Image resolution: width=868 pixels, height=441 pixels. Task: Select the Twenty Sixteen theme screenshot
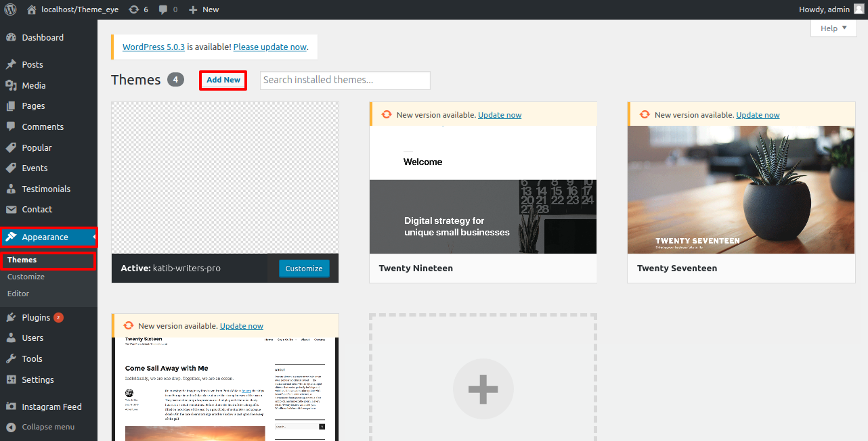(225, 389)
